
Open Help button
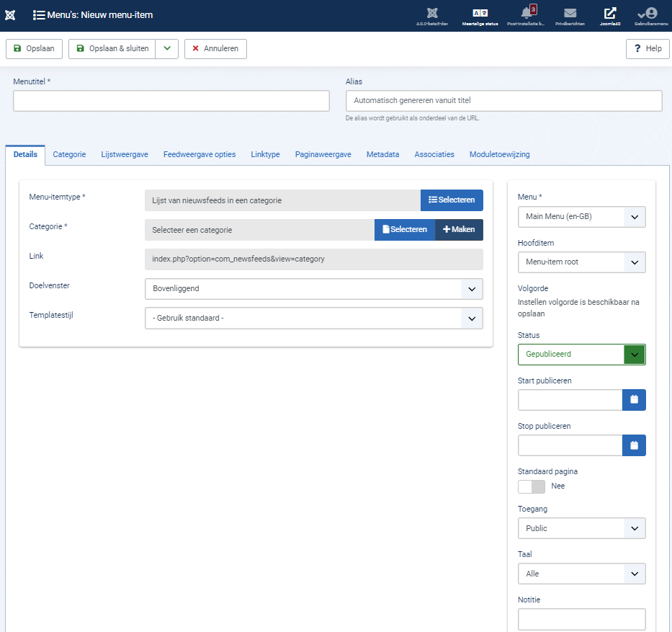point(648,49)
